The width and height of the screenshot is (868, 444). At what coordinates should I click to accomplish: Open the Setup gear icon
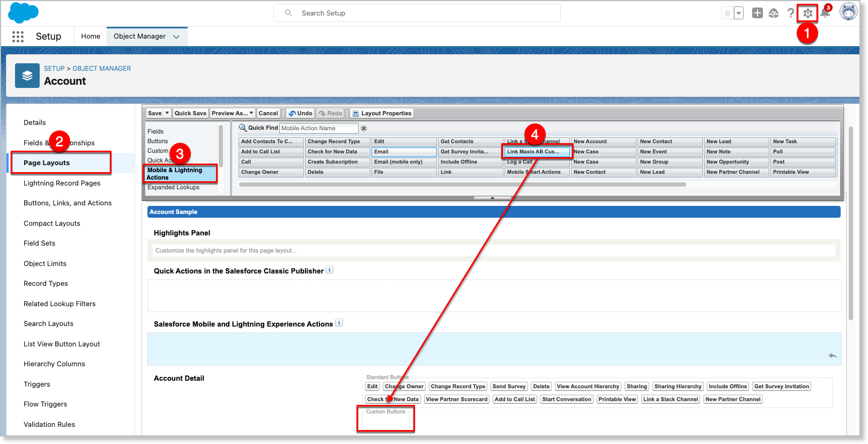tap(807, 13)
